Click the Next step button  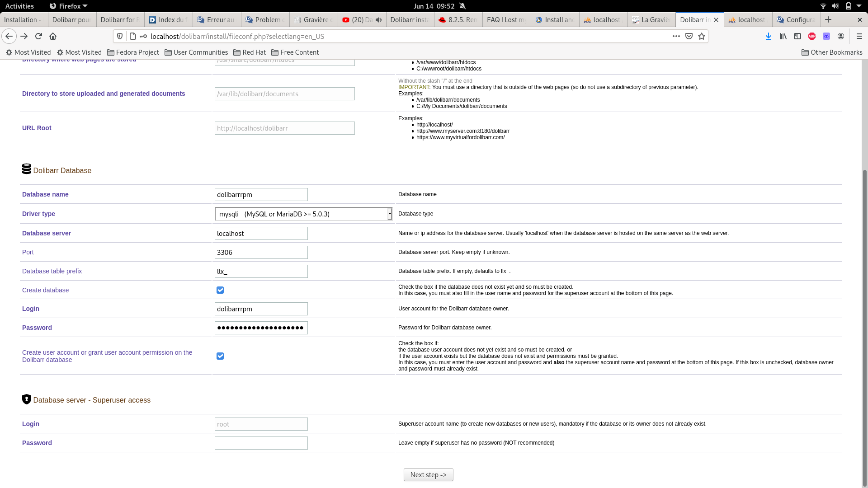(428, 475)
